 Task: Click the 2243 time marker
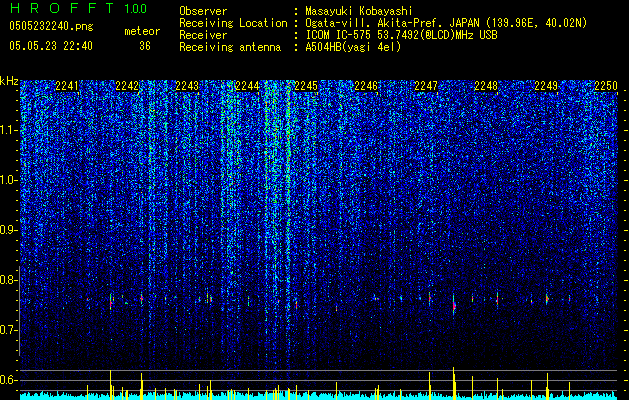187,86
